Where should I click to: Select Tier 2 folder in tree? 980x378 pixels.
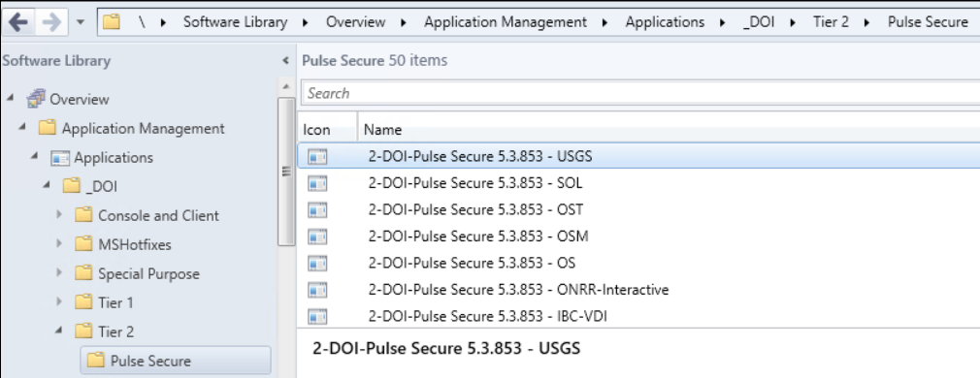[x=115, y=331]
